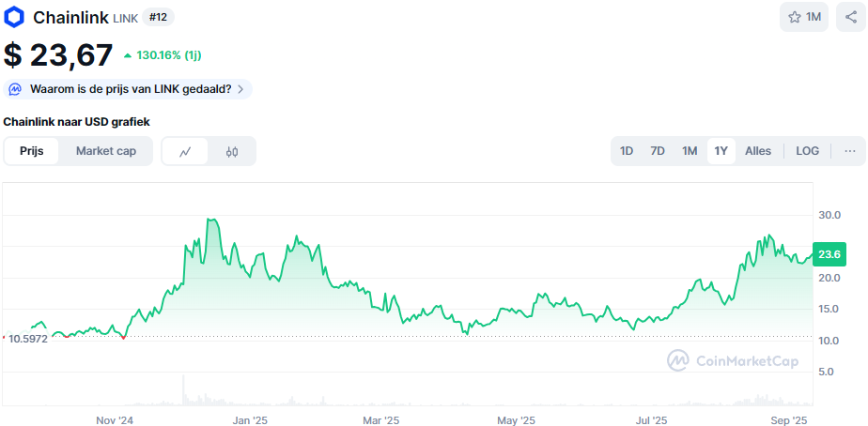Click the Nov '24 axis label
The height and width of the screenshot is (426, 868).
(x=115, y=420)
